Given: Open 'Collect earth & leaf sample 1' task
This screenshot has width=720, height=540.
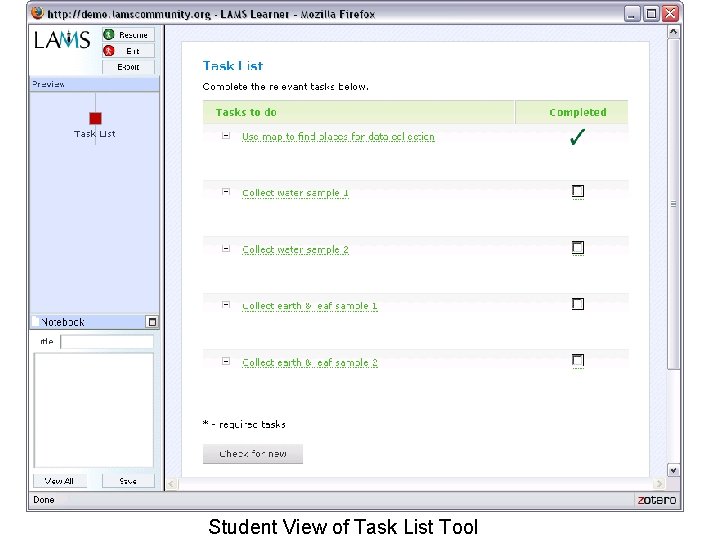Looking at the screenshot, I should (310, 306).
